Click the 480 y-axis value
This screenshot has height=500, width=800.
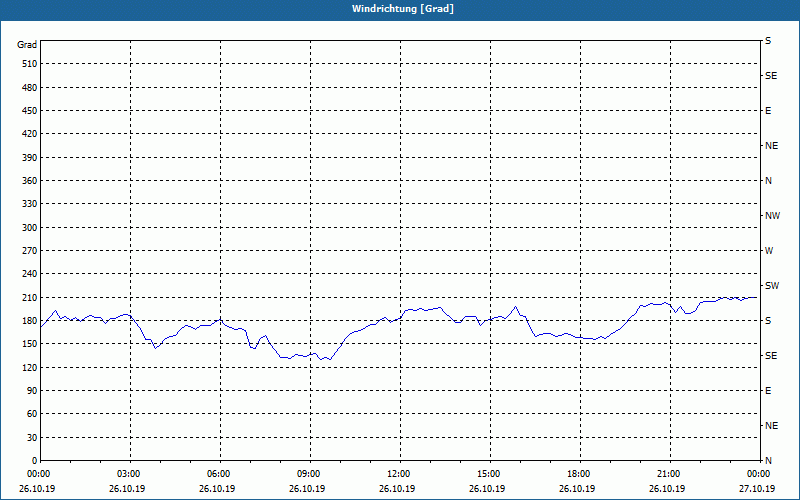coord(30,88)
